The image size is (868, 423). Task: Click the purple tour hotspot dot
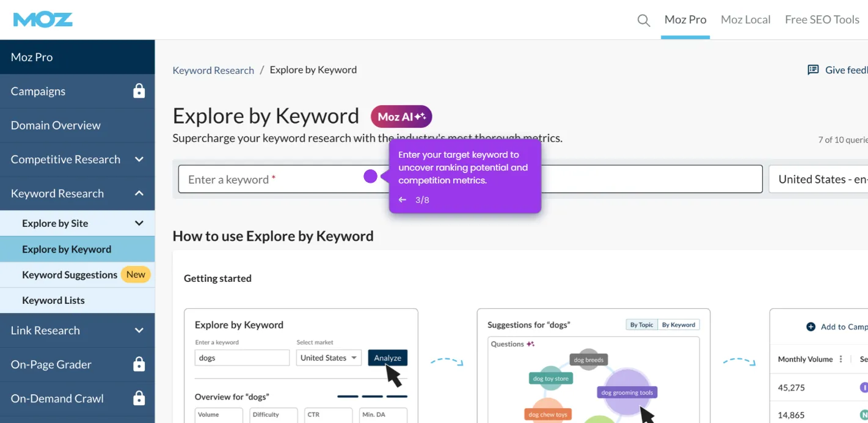pyautogui.click(x=370, y=177)
